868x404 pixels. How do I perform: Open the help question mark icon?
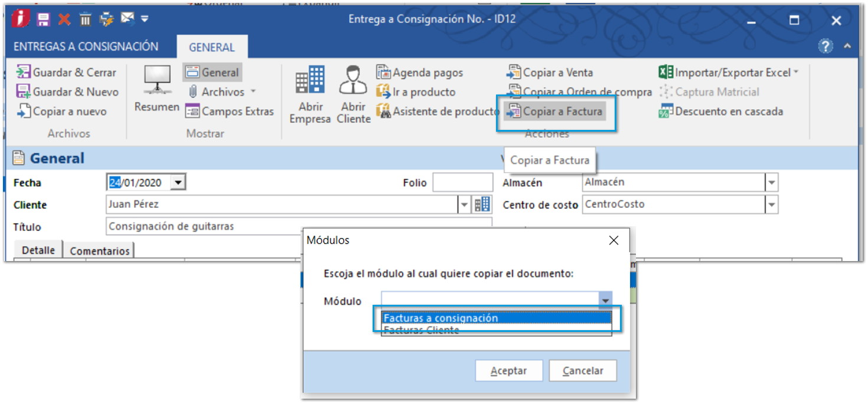pos(825,46)
